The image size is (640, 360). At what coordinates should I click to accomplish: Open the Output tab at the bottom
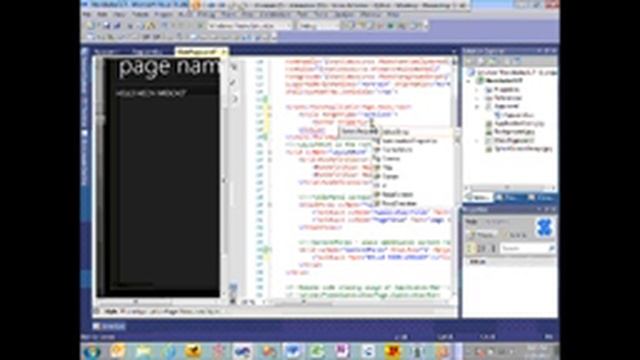[109, 326]
